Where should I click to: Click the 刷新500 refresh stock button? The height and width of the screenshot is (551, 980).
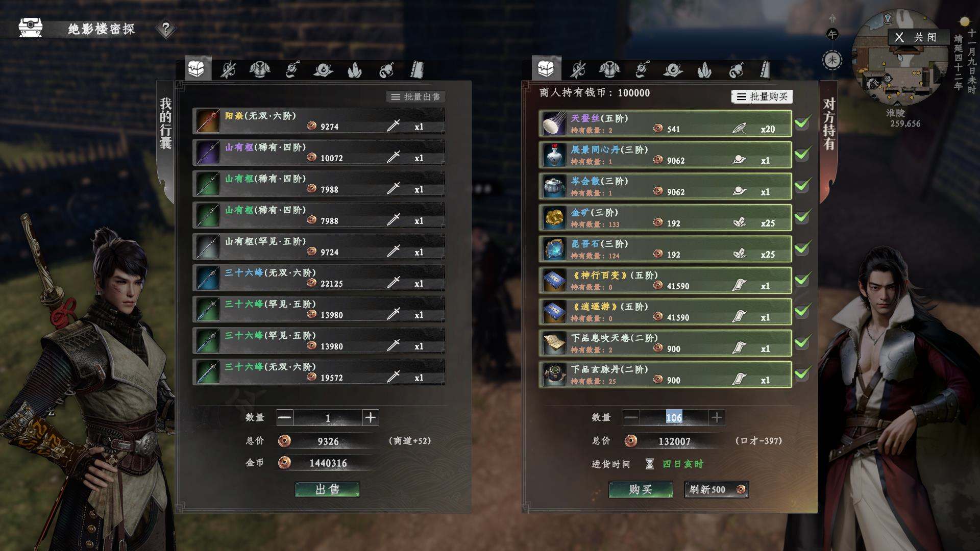[716, 489]
